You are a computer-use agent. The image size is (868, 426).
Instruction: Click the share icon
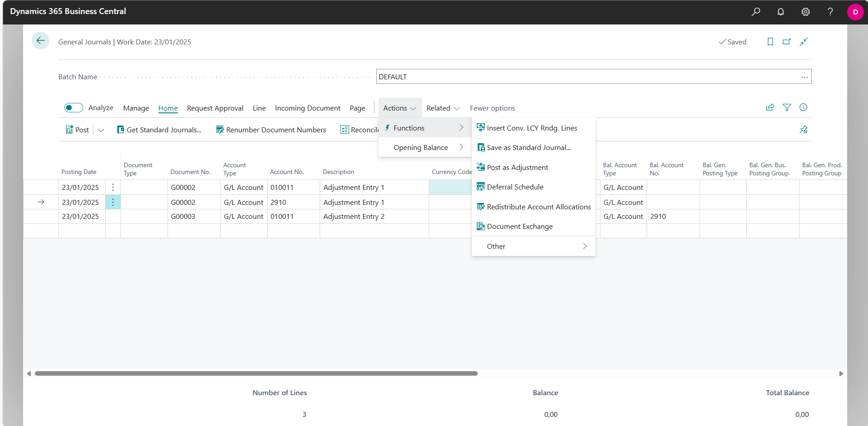770,107
